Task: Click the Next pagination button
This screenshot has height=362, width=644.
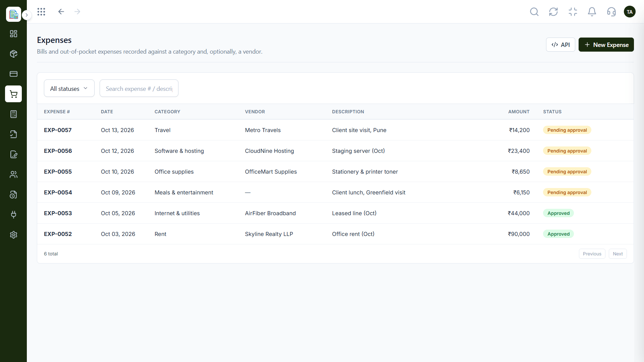Action: pyautogui.click(x=618, y=254)
